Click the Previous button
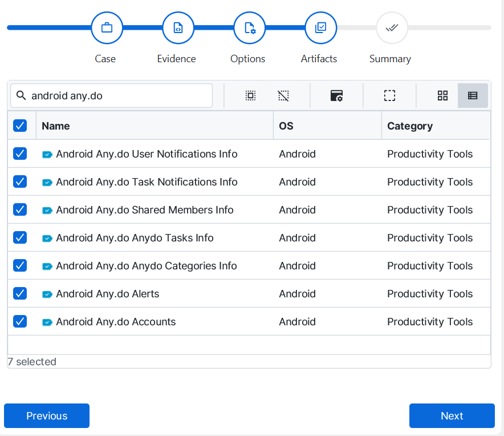 coord(47,415)
